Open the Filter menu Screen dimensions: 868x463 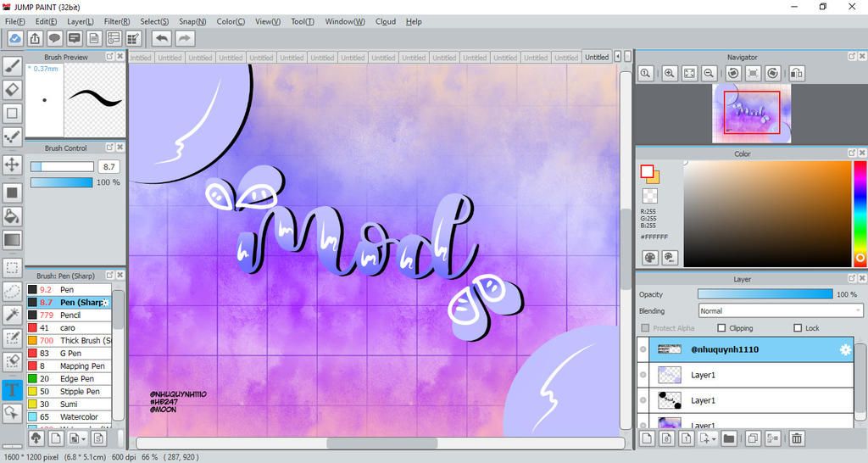pyautogui.click(x=117, y=21)
